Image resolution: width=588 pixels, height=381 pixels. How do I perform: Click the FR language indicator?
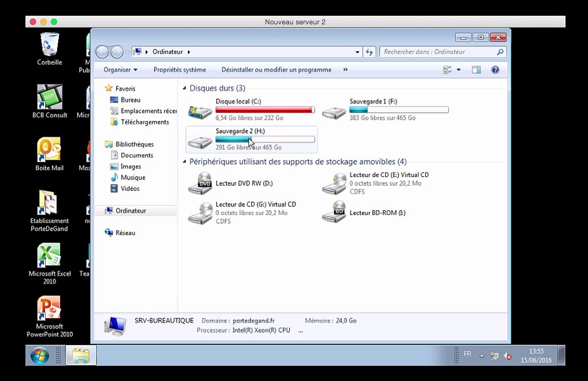pos(467,354)
